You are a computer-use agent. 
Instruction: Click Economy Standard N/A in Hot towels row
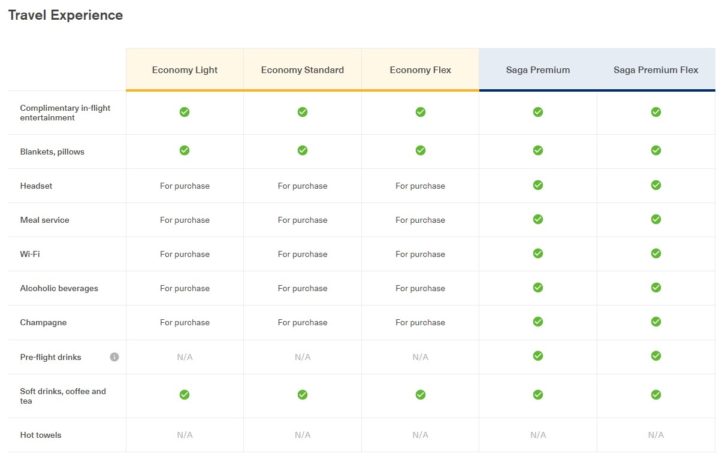(x=302, y=435)
